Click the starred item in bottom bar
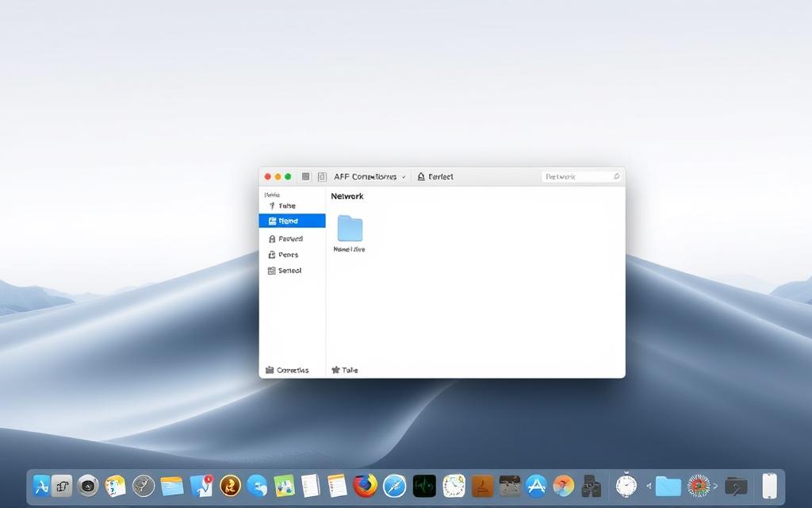Viewport: 812px width, 508px height. (x=345, y=370)
